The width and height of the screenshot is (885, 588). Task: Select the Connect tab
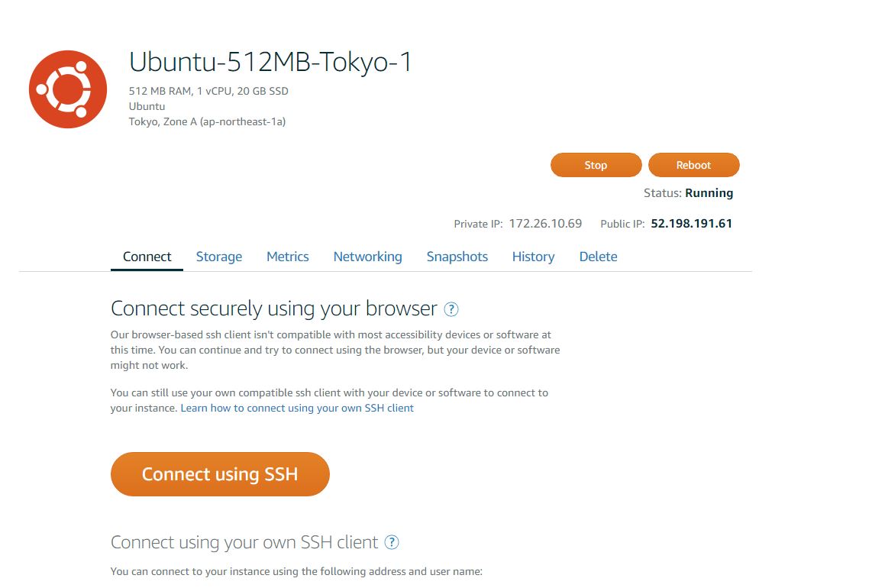point(147,257)
